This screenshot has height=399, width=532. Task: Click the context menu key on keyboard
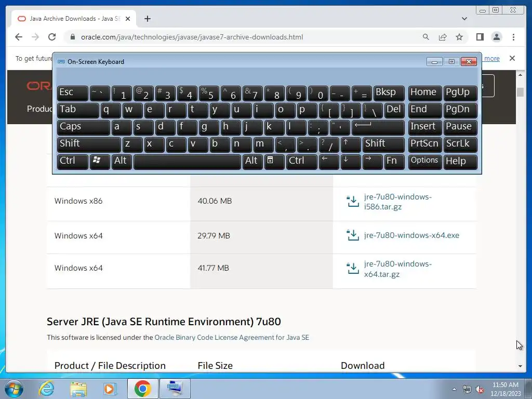[274, 162]
